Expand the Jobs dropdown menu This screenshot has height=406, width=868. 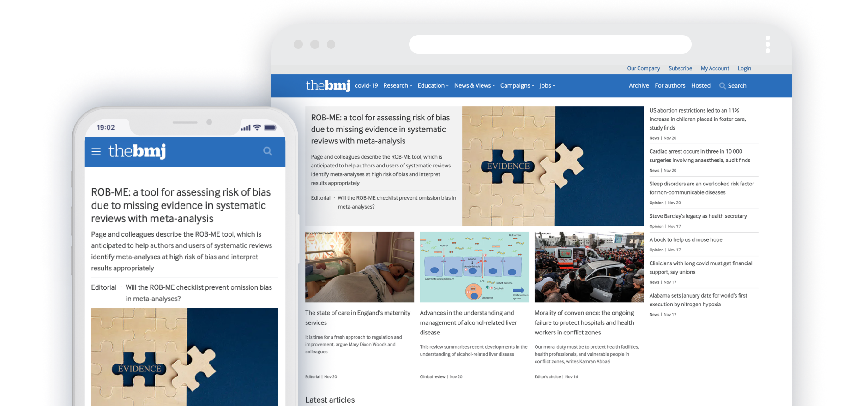coord(547,86)
